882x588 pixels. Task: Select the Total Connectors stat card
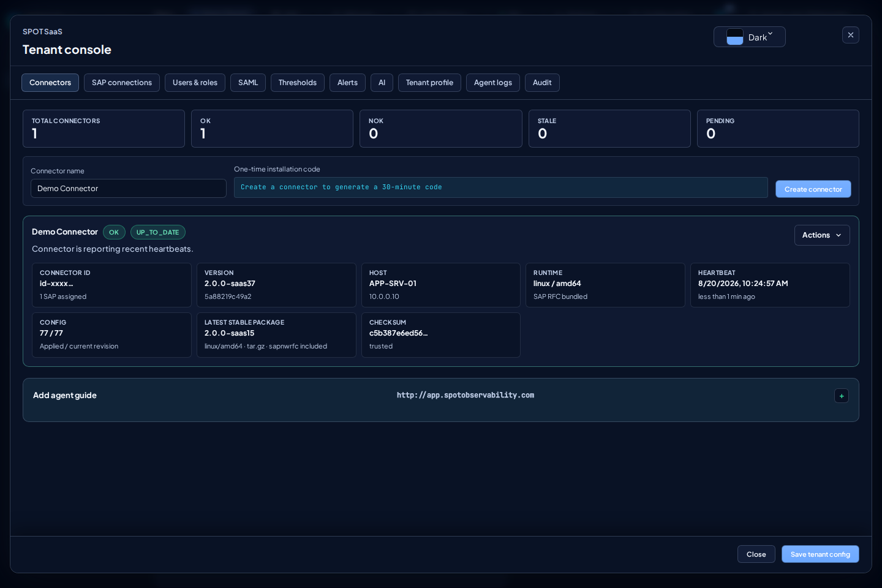pos(104,129)
